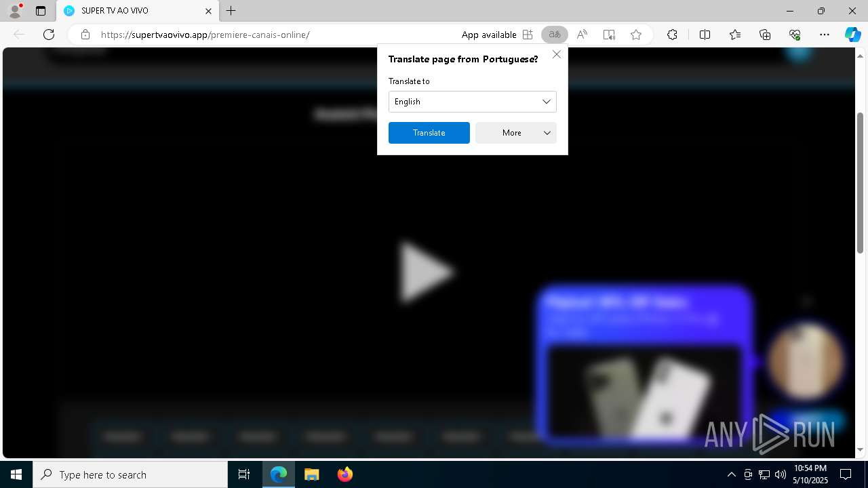Screen dimensions: 868x488
Task: Open Split screen view
Action: point(705,35)
